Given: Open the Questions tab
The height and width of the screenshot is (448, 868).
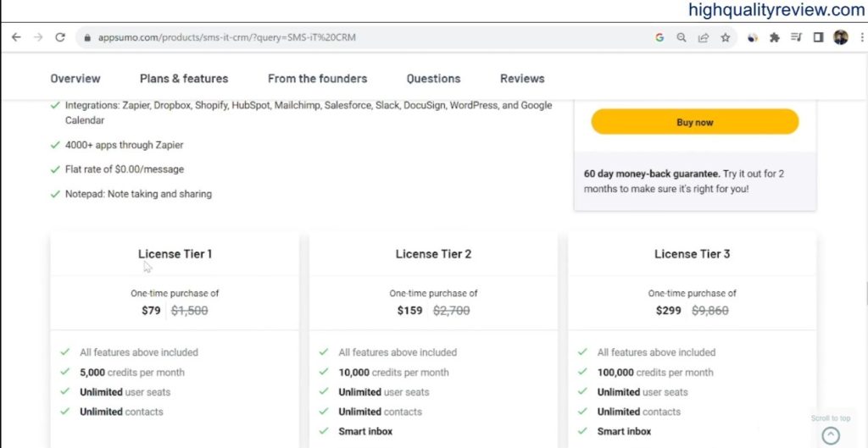Looking at the screenshot, I should point(433,79).
